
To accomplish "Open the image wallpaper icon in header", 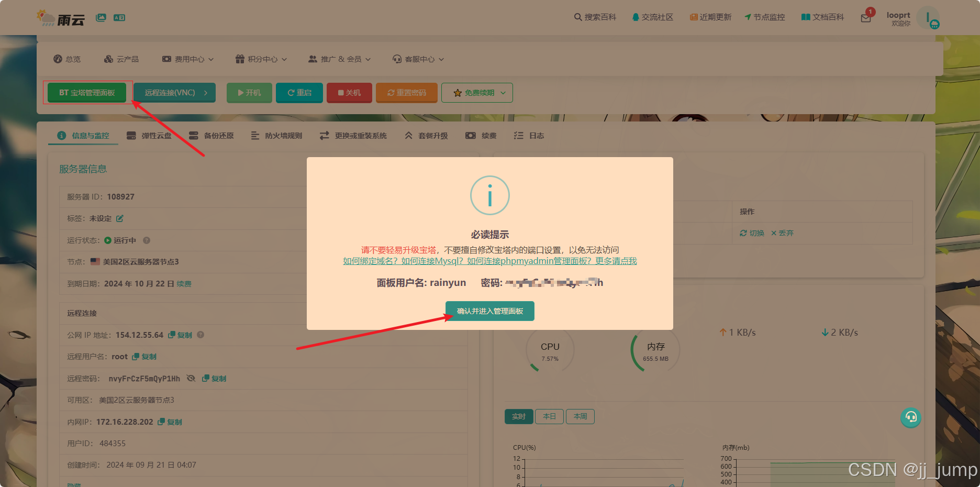I will 101,18.
